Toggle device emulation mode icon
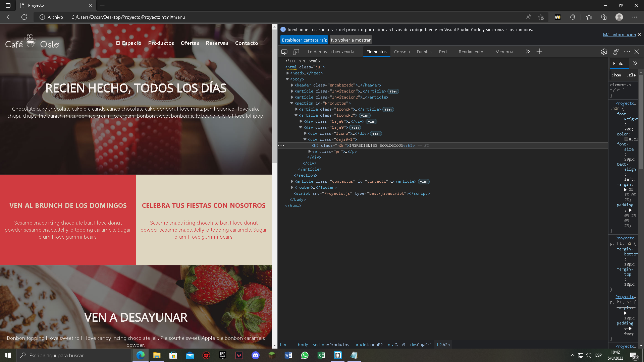This screenshot has width=644, height=362. (x=296, y=52)
